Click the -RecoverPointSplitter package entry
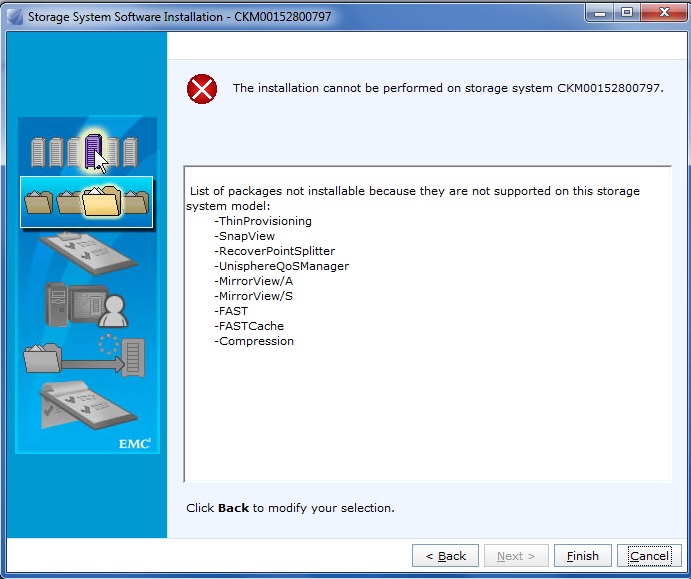The height and width of the screenshot is (579, 691). [x=274, y=251]
